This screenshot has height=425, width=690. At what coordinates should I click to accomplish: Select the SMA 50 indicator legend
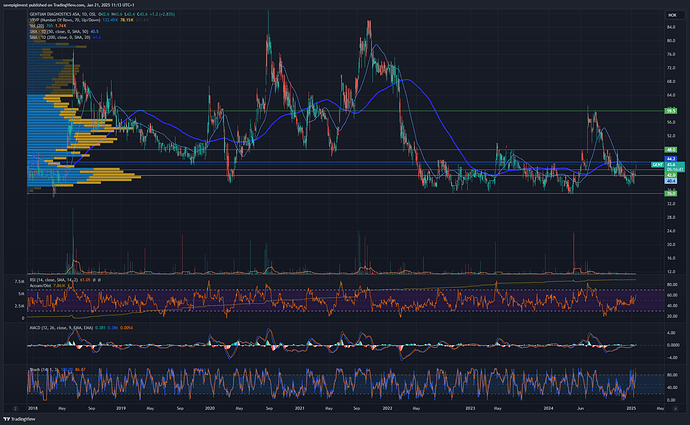click(x=59, y=32)
